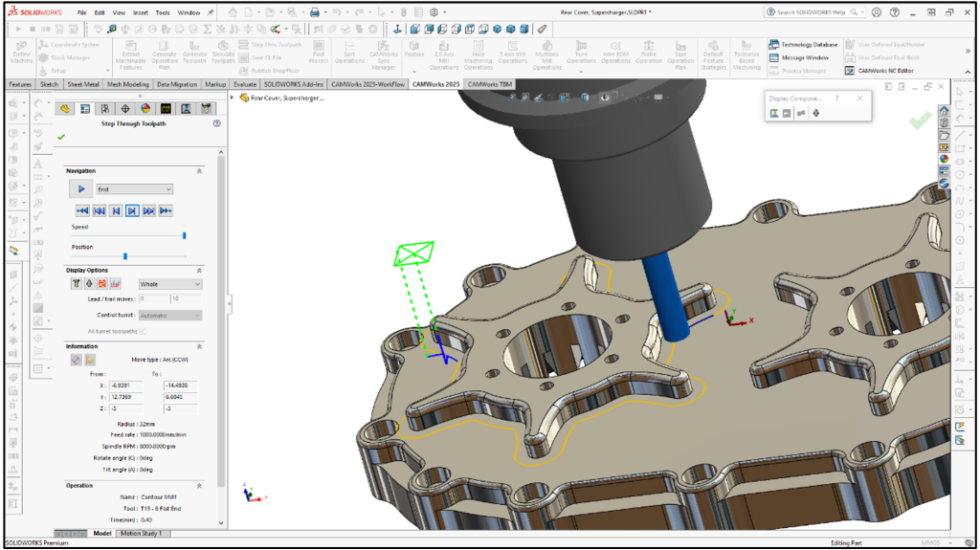This screenshot has height=550, width=980.
Task: Click the green checkmark to accept Step Through Toolpath
Action: click(60, 137)
